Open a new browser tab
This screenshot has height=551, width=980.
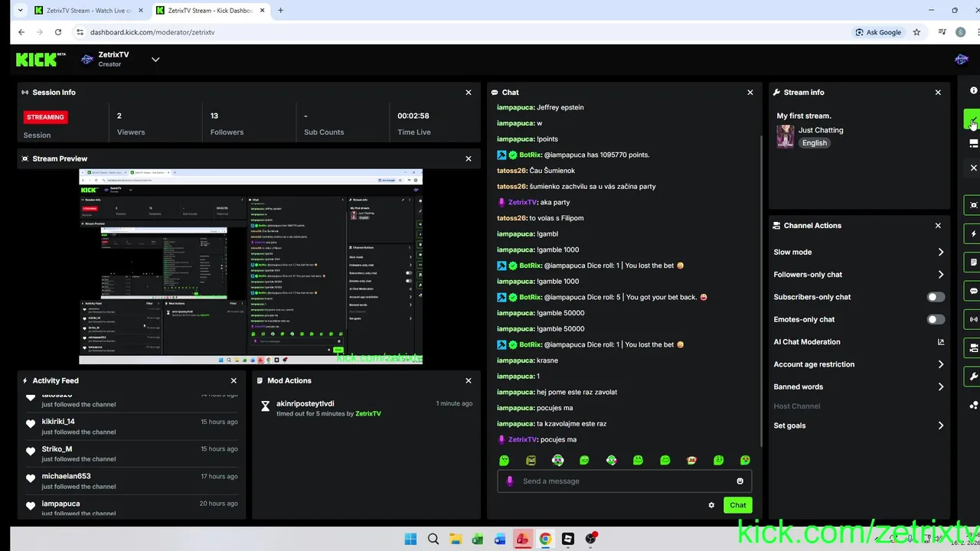tap(280, 10)
